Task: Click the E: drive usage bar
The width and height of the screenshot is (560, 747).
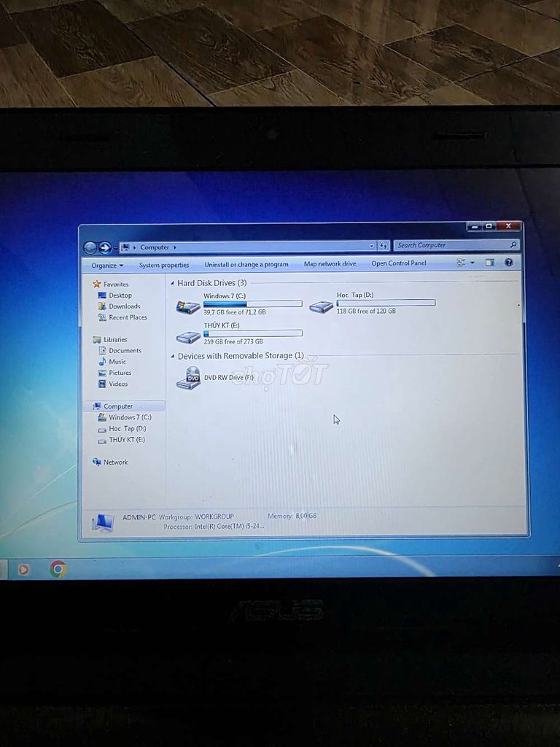Action: 253,333
